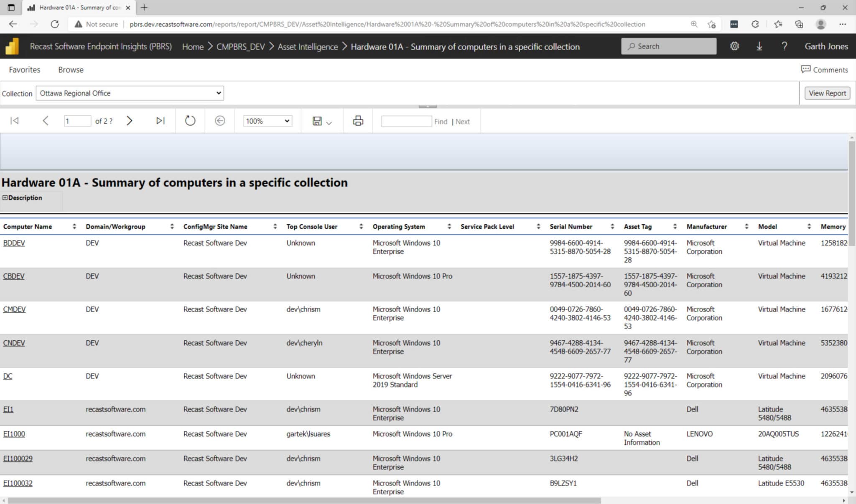Click the View Report button
This screenshot has height=504, width=856.
(x=827, y=93)
